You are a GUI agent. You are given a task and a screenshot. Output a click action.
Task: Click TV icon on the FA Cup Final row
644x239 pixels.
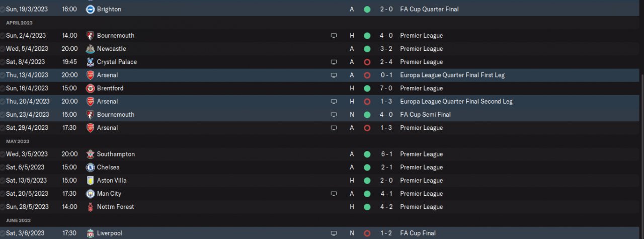[x=333, y=233]
